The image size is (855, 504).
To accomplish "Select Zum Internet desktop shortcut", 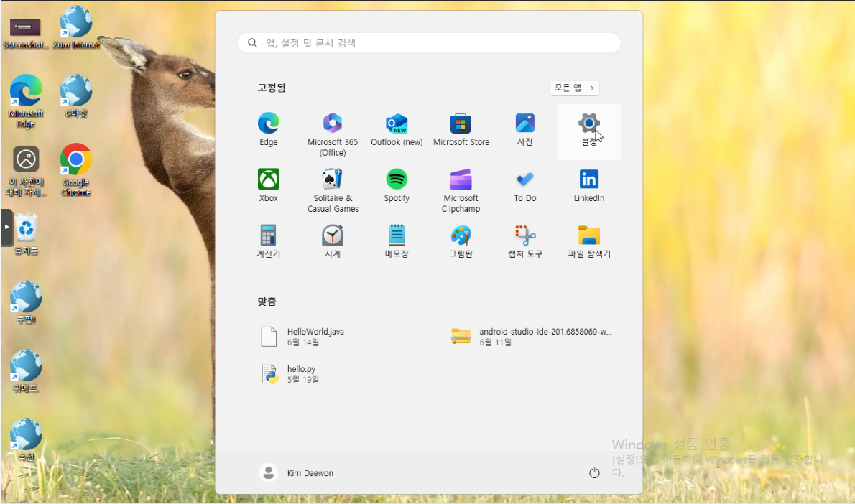I will (x=75, y=27).
